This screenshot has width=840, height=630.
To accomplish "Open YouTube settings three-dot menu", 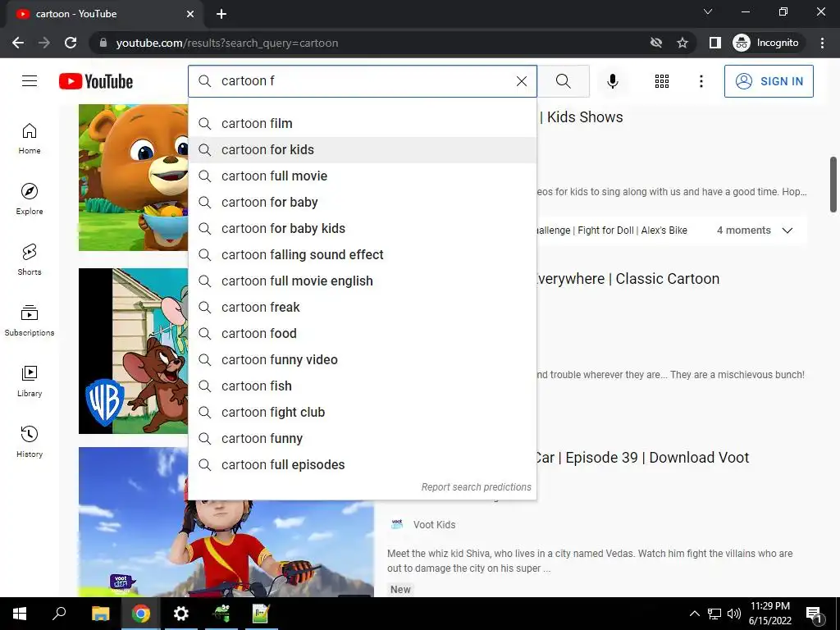I will 701,81.
